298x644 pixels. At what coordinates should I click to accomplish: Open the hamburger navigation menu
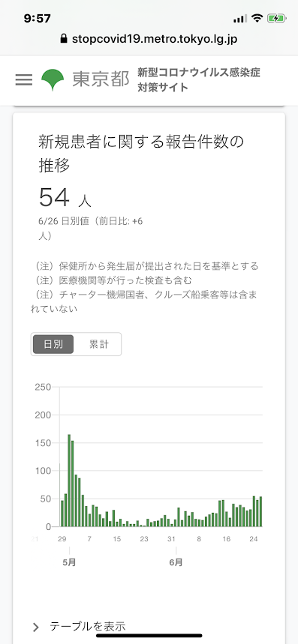(x=24, y=79)
